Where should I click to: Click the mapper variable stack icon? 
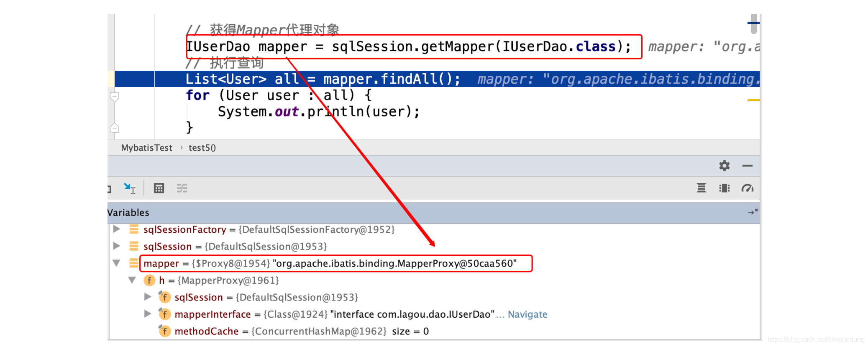click(x=134, y=263)
